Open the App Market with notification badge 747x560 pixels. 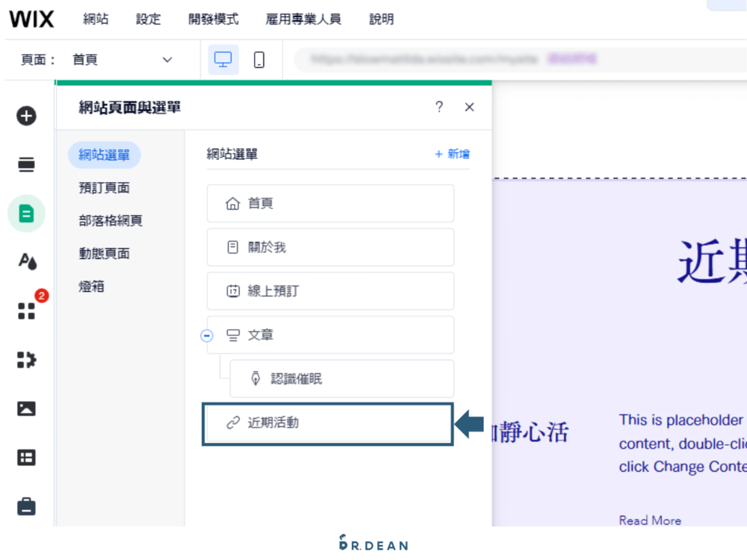[26, 311]
